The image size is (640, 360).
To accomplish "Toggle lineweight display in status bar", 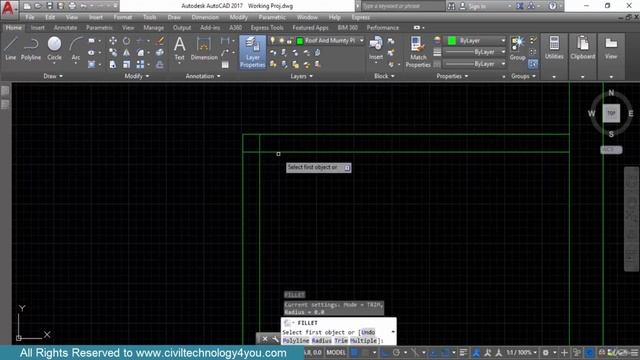I will point(463,352).
